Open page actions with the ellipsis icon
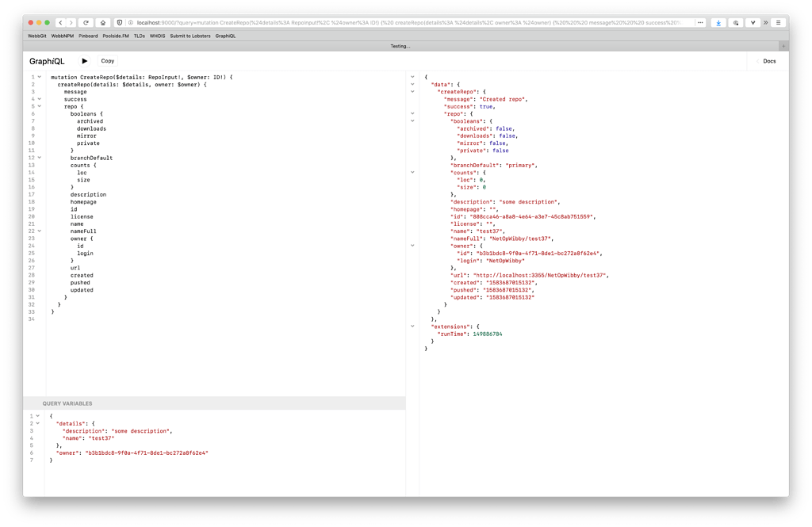This screenshot has height=527, width=812. [700, 22]
